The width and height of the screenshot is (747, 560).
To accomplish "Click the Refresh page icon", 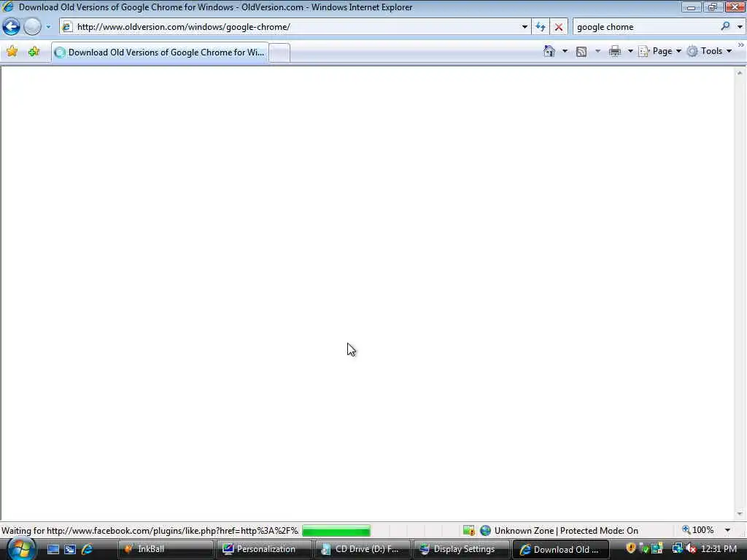I will 541,27.
